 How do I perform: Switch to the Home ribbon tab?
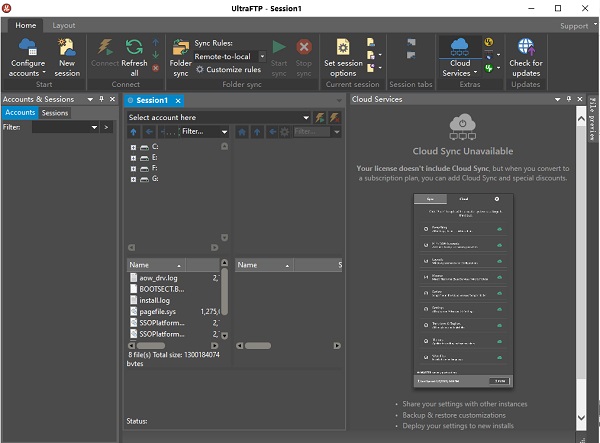(x=26, y=25)
